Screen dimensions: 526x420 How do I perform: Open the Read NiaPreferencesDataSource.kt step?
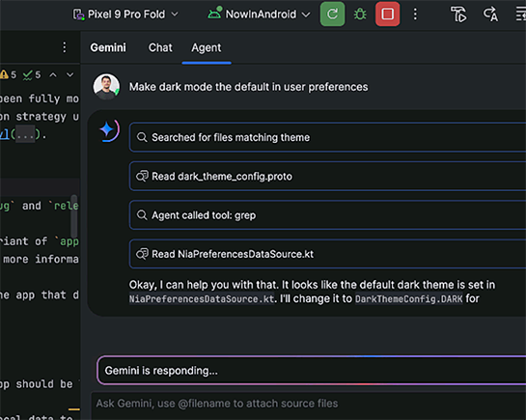pyautogui.click(x=327, y=254)
